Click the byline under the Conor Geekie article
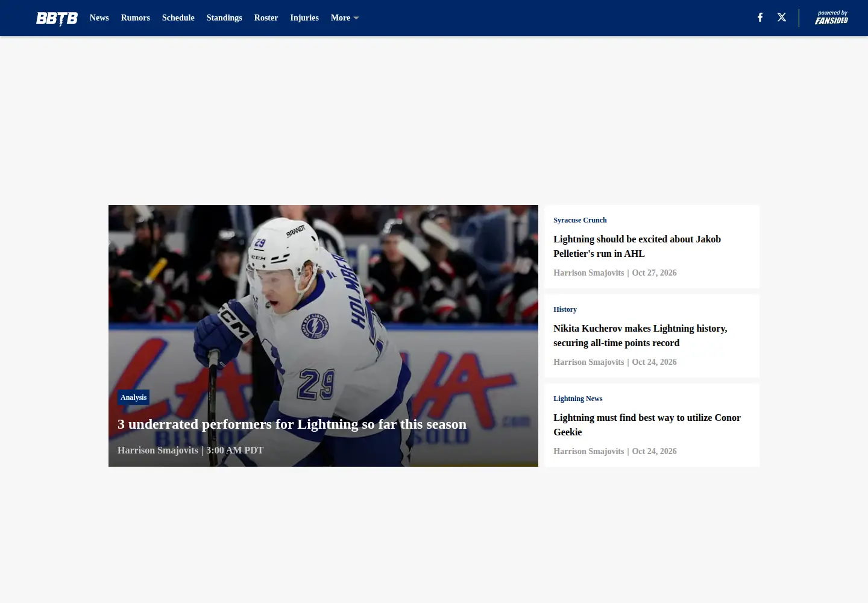Image resolution: width=868 pixels, height=603 pixels. click(x=615, y=452)
